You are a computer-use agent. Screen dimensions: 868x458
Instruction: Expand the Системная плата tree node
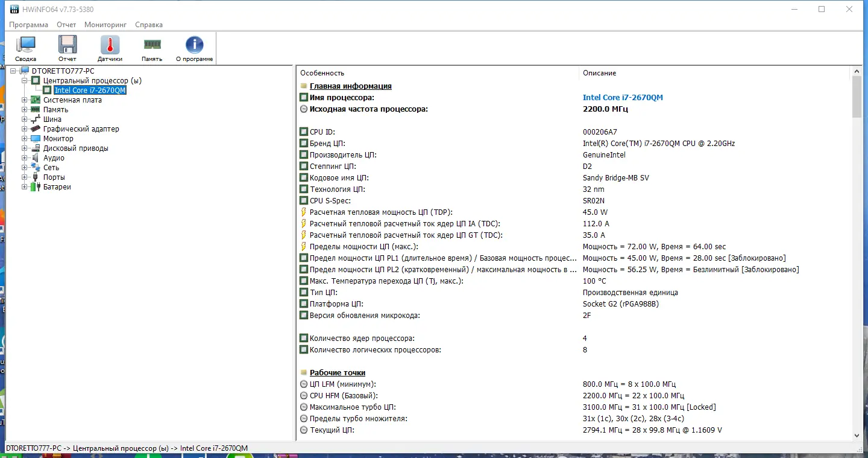point(25,100)
